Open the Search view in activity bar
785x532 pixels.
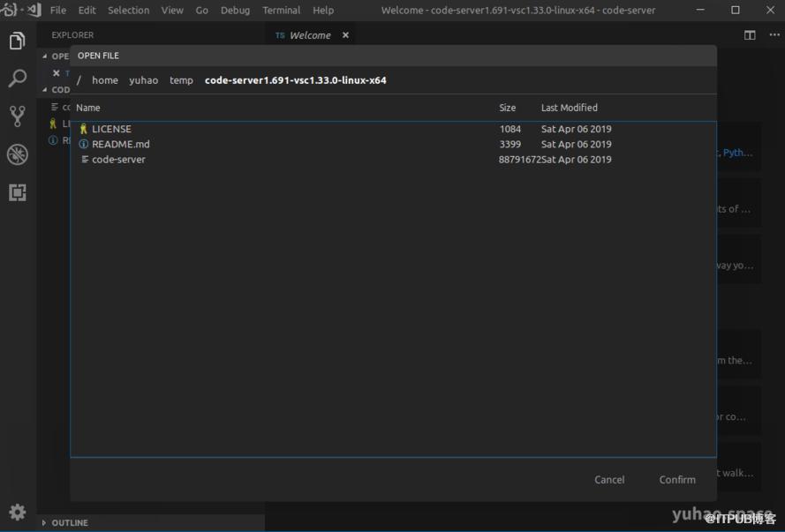click(x=18, y=78)
